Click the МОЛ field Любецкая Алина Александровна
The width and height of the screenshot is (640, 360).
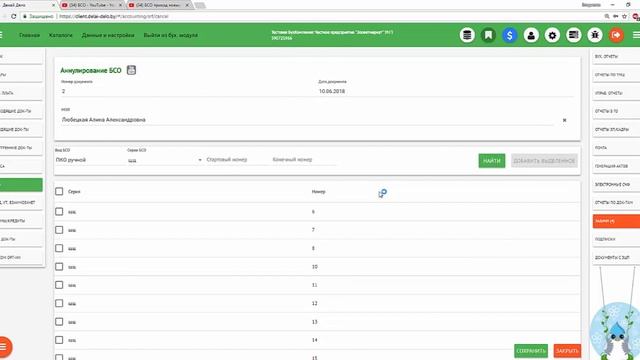[307, 120]
